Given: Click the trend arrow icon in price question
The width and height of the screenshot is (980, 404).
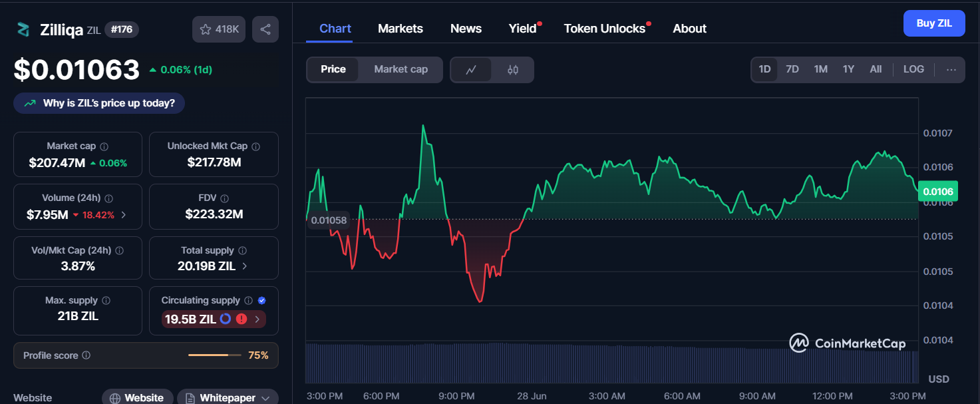Looking at the screenshot, I should 30,104.
